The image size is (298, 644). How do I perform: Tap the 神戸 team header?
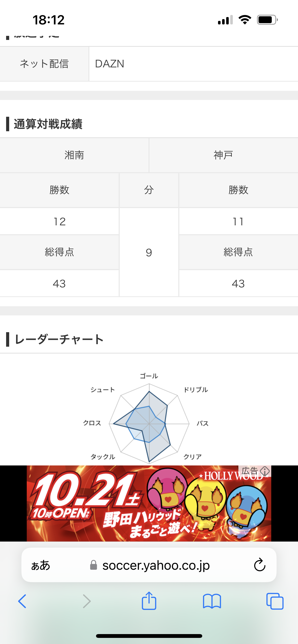(223, 155)
